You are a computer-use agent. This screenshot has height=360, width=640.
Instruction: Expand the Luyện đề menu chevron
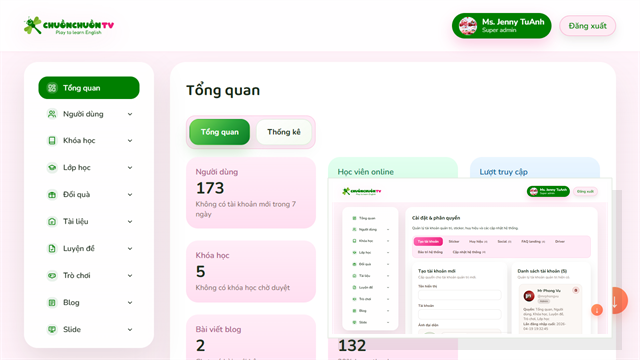click(x=130, y=249)
